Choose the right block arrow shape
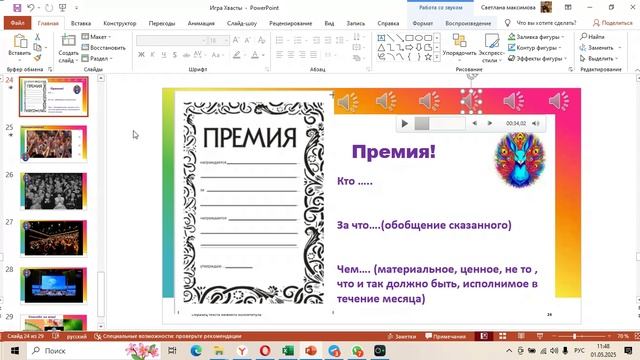640x360 pixels. coord(409,48)
